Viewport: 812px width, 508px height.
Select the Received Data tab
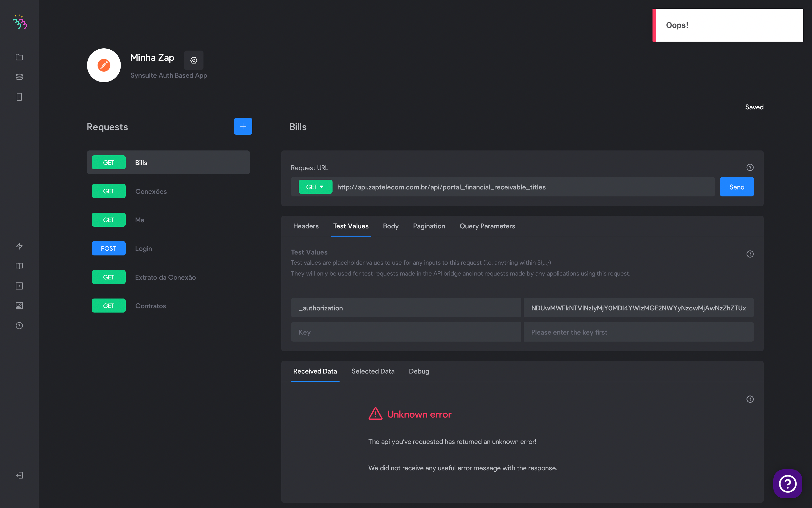[x=315, y=371]
